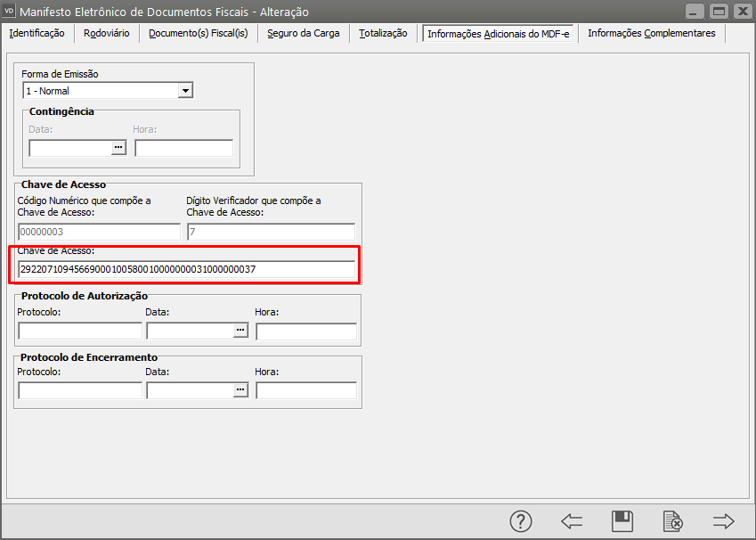Image resolution: width=756 pixels, height=540 pixels.
Task: Open the Documento(s) Fiscal(is) tab
Action: click(x=199, y=33)
